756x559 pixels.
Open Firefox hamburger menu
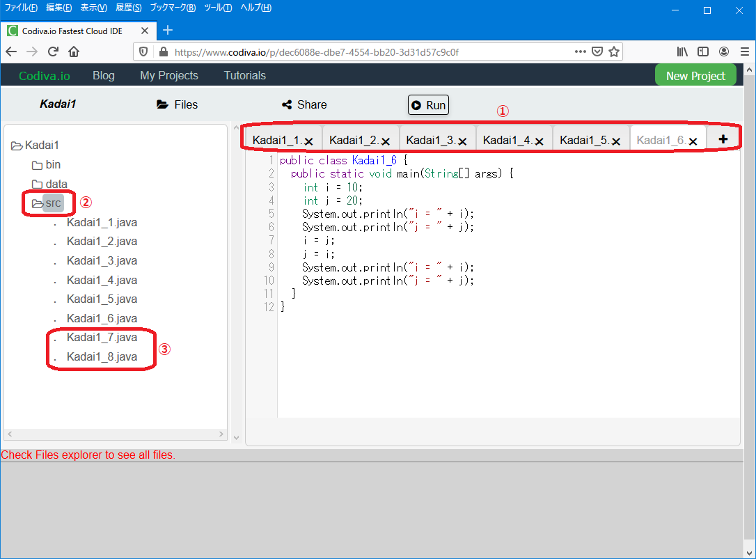click(x=744, y=52)
